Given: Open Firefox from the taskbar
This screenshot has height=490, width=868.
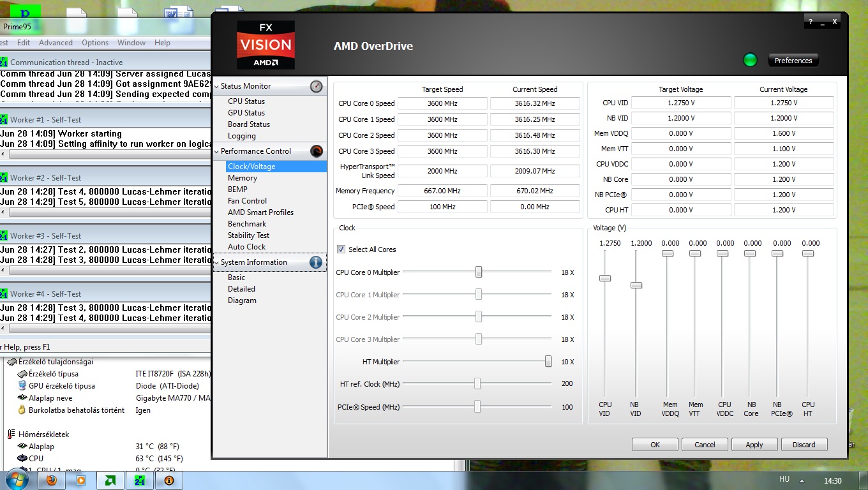Looking at the screenshot, I should 52,480.
